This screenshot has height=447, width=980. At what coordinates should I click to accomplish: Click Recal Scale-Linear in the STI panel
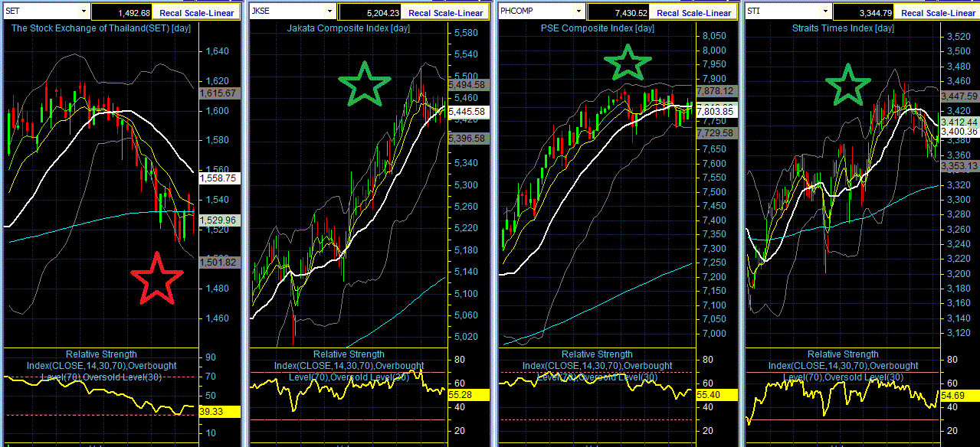pos(938,12)
